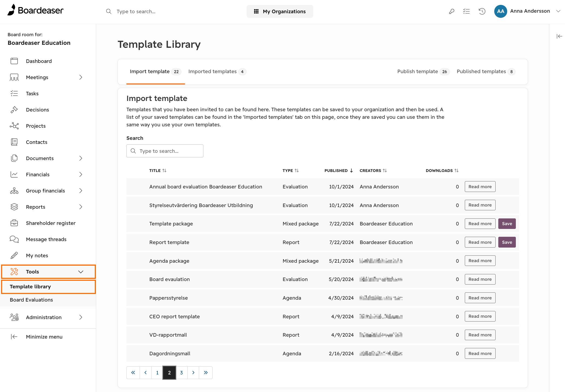Screen dimensions: 565x392
Task: Open the key icon in top bar
Action: pos(452,11)
